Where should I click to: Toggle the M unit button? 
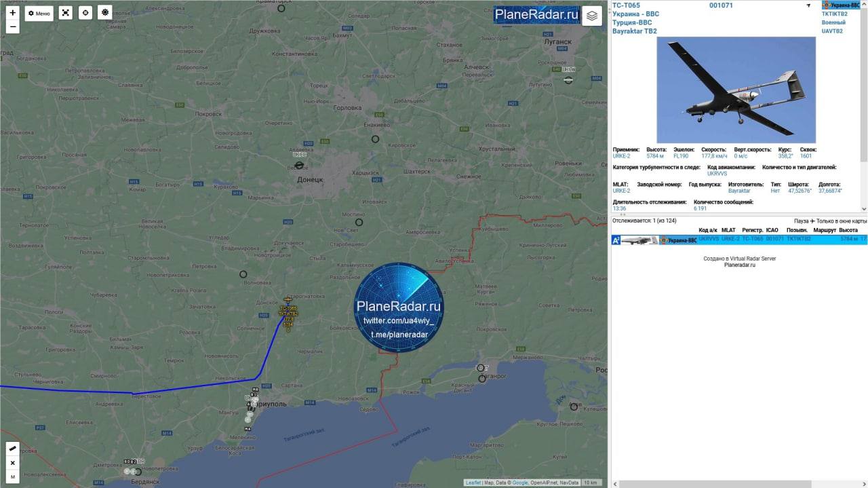(12, 477)
